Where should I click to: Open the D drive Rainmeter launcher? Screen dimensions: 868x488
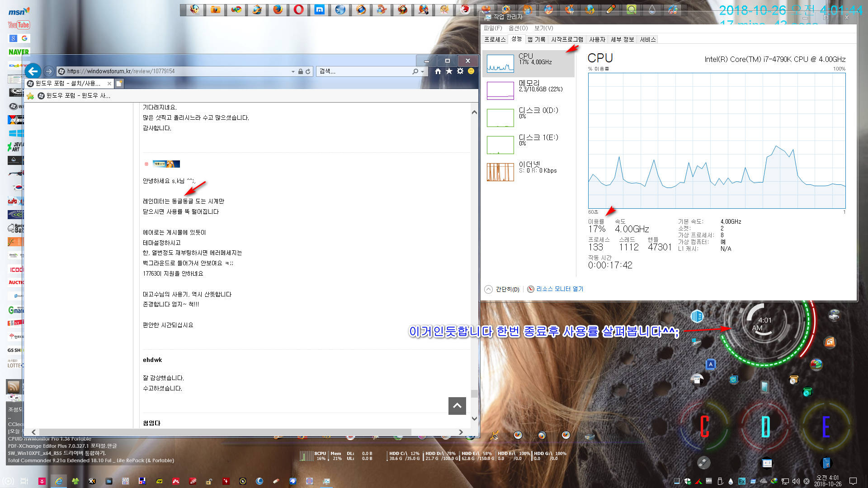pos(765,427)
